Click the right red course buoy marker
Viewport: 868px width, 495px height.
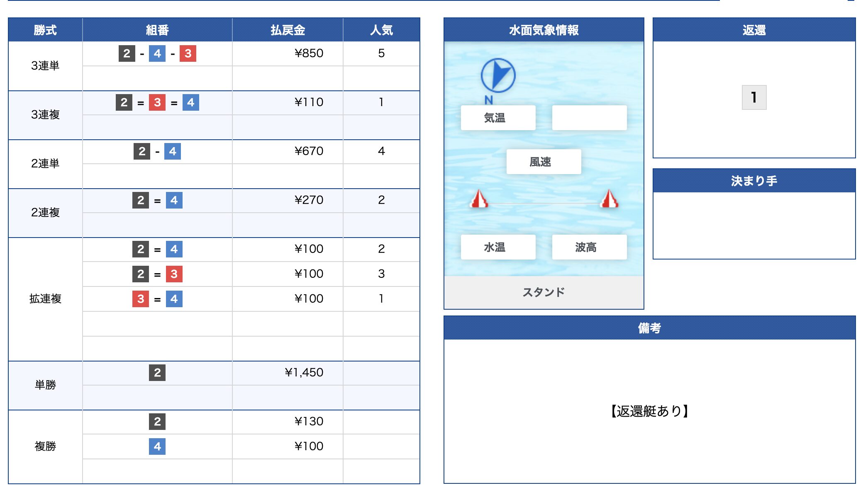(x=609, y=199)
